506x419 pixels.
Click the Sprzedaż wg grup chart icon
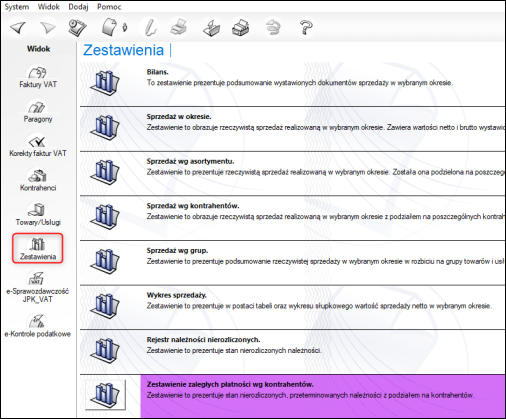coord(105,262)
